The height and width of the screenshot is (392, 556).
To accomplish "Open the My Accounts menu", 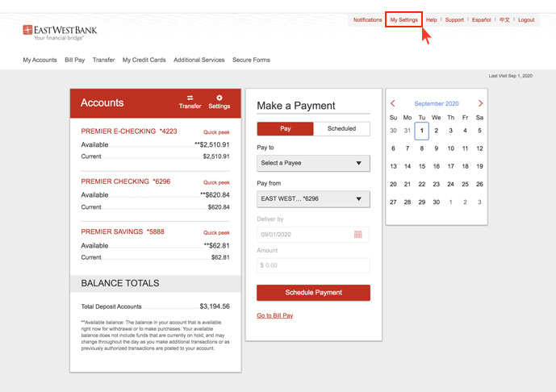I will click(40, 60).
